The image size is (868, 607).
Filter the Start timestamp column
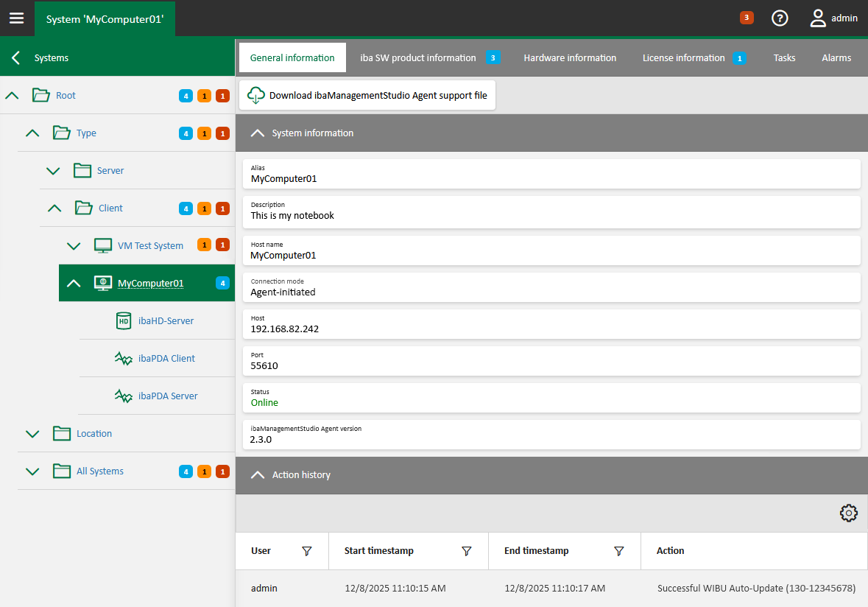(466, 551)
